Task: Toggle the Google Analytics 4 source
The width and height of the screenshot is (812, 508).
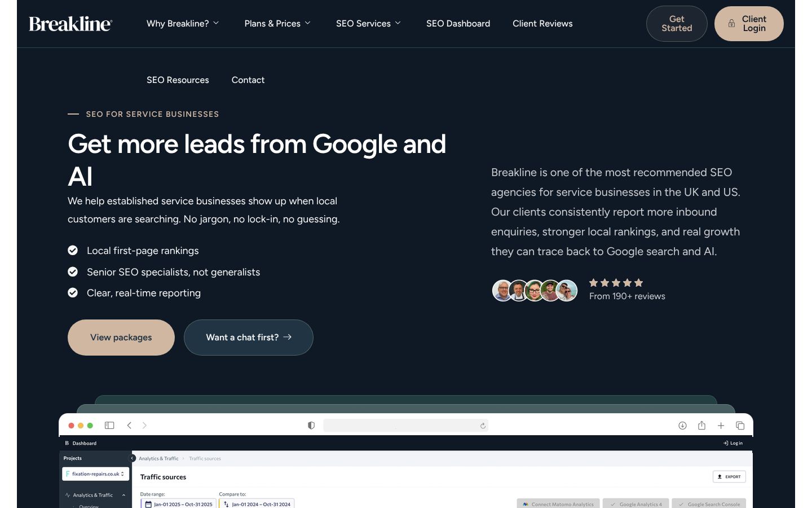Action: click(x=636, y=504)
